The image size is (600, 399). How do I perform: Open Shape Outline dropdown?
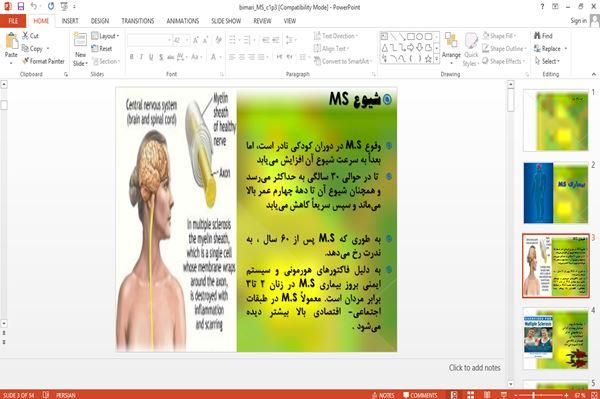pos(504,49)
